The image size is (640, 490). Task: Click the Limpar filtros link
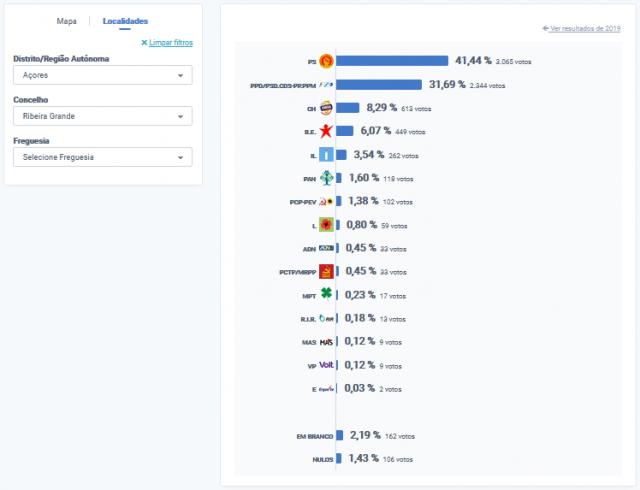(167, 43)
